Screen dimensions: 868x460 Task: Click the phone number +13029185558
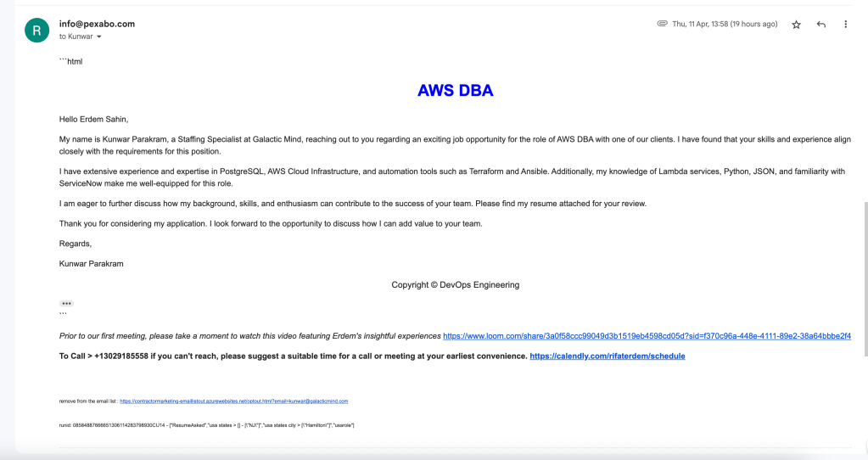[x=121, y=356]
